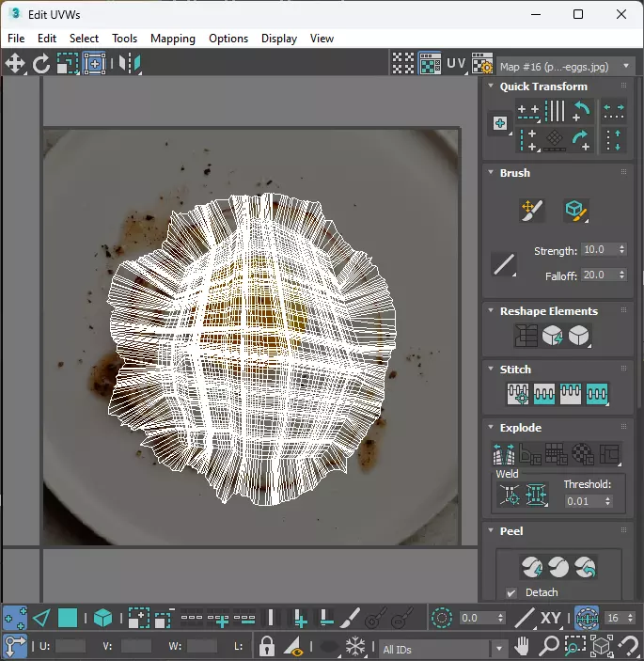The width and height of the screenshot is (644, 661).
Task: Click the Mirror horizontal tool
Action: coord(130,64)
